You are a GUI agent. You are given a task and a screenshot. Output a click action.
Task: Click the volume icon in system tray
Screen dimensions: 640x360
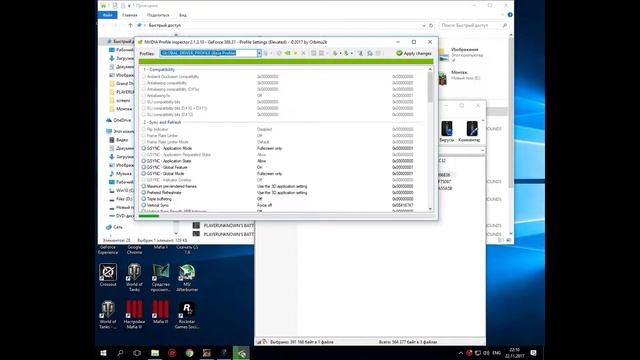point(486,353)
